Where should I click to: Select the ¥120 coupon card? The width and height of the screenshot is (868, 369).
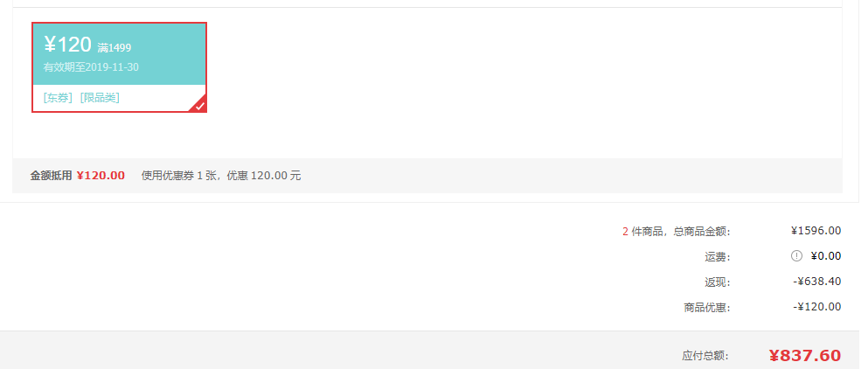pos(119,67)
